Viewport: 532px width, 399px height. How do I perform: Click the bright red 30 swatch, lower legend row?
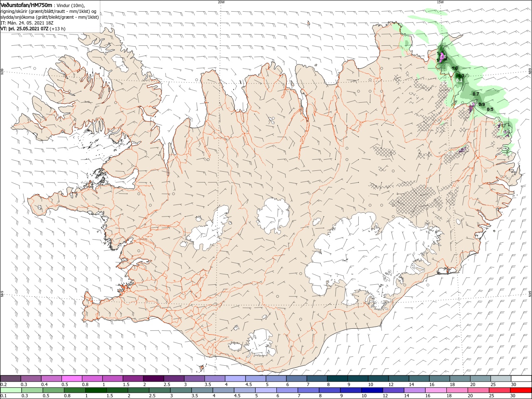[520, 390]
